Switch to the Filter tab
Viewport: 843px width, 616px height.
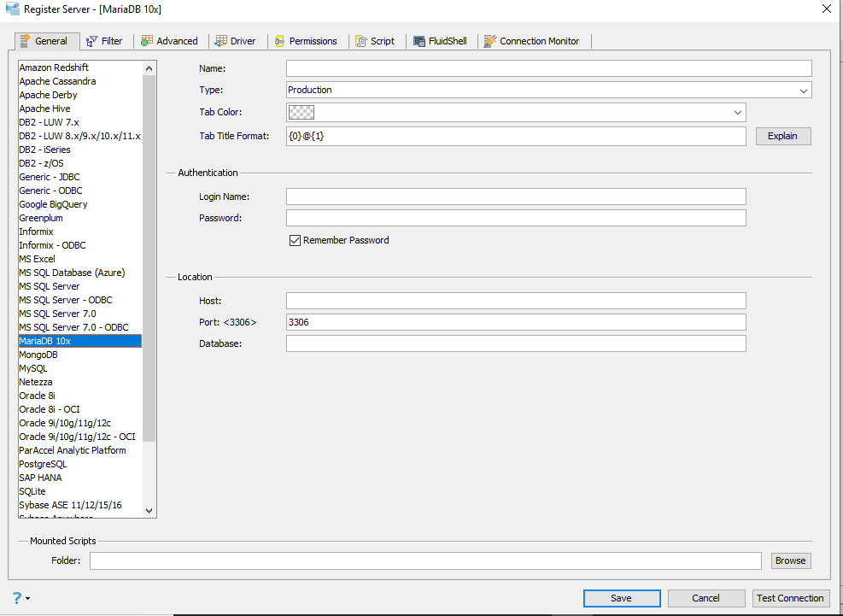[x=105, y=41]
